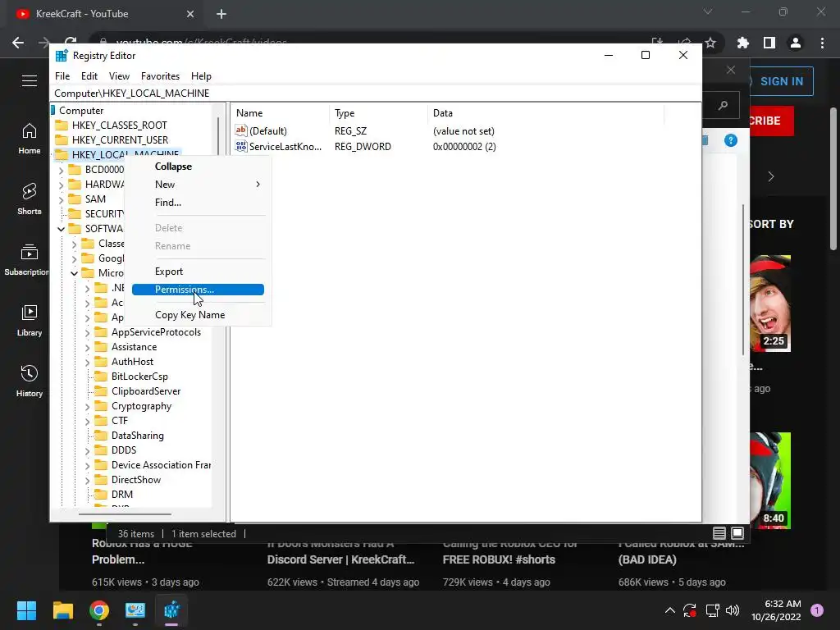This screenshot has height=630, width=840.
Task: Open the File menu in Registry Editor
Action: 62,76
